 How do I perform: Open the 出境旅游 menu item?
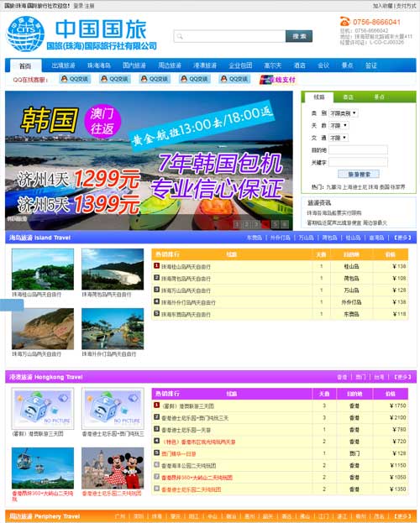click(x=63, y=65)
